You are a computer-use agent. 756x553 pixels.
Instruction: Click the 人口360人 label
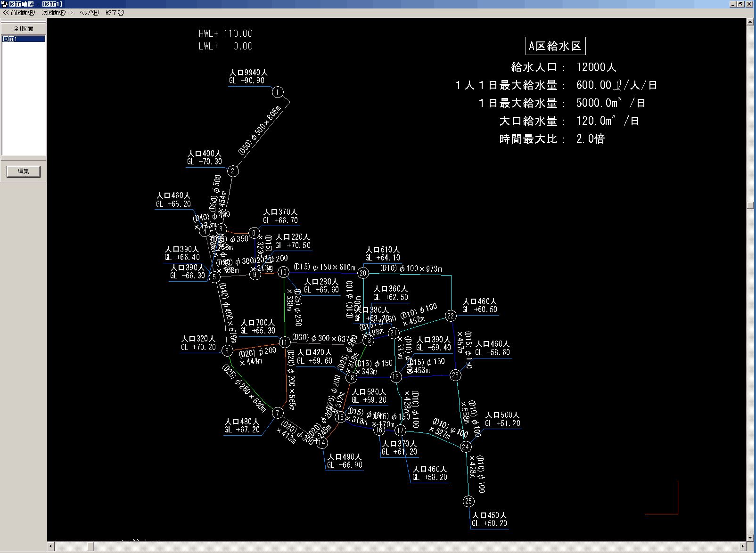pos(391,289)
